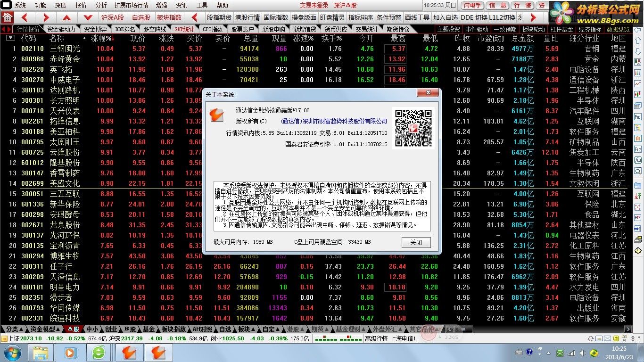This screenshot has height=362, width=644.
Task: Open the 扩展市场行情 menu
Action: 131,5
